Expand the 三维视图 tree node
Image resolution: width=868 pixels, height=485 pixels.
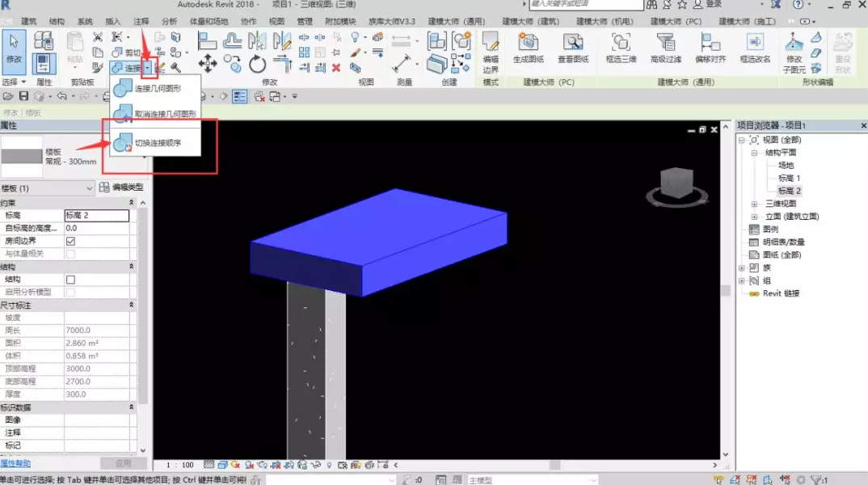(x=755, y=204)
